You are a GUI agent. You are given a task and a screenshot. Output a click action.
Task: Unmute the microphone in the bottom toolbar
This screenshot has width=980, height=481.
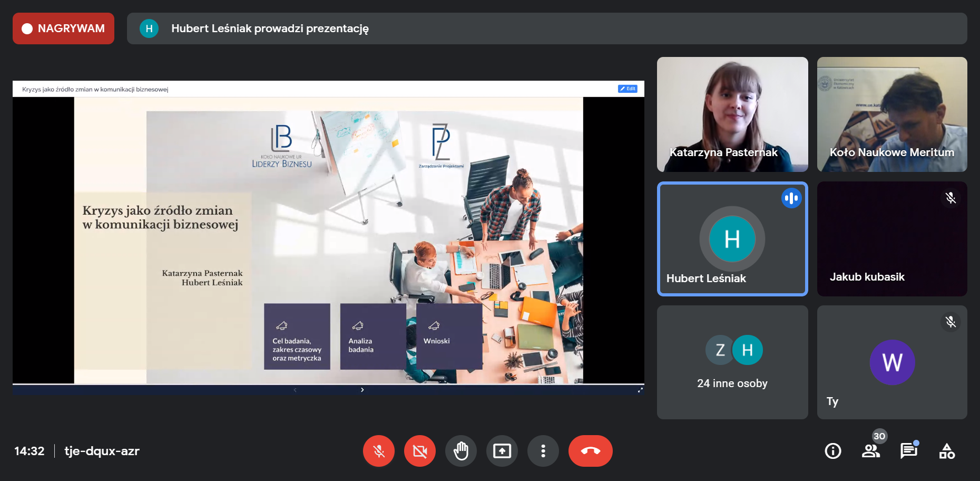(x=378, y=451)
